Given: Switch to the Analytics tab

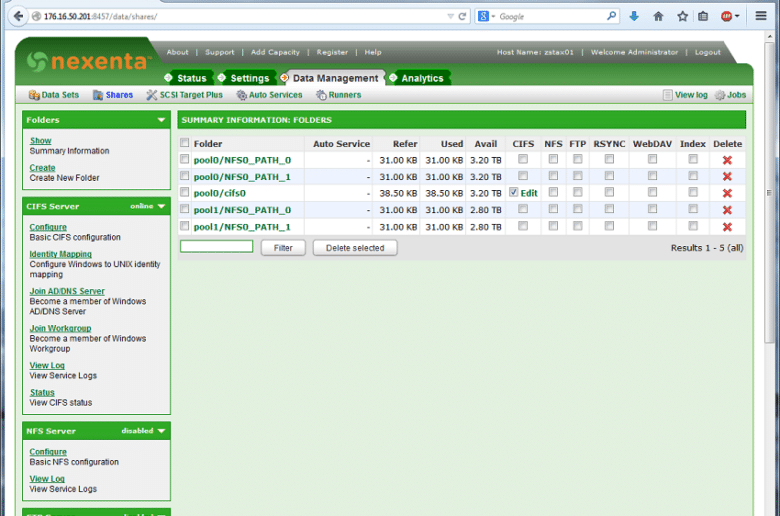Looking at the screenshot, I should (x=422, y=78).
